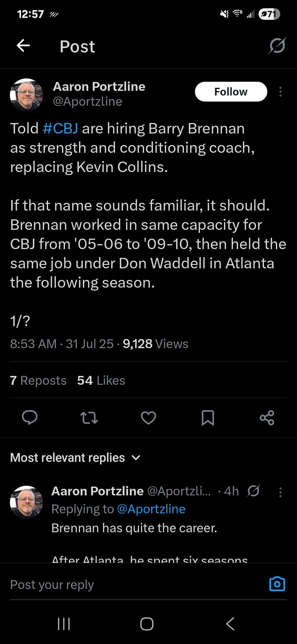Bookmark this post
The height and width of the screenshot is (644, 297).
coord(208,417)
